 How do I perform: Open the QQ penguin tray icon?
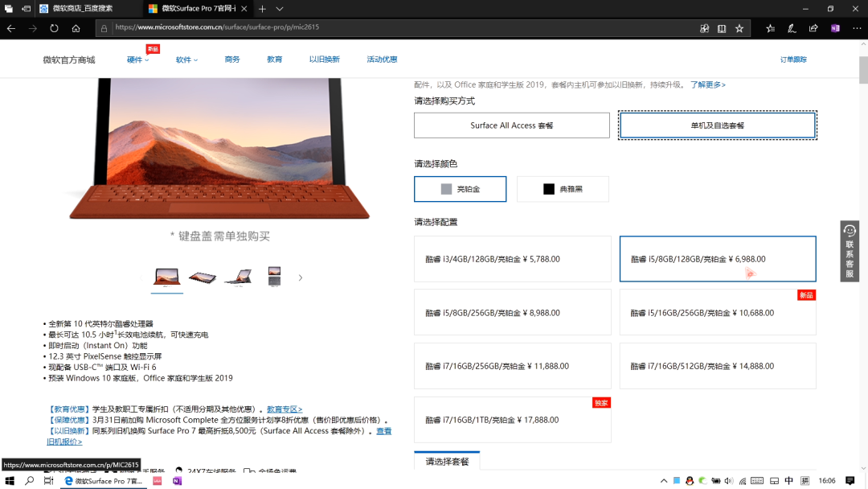[690, 481]
